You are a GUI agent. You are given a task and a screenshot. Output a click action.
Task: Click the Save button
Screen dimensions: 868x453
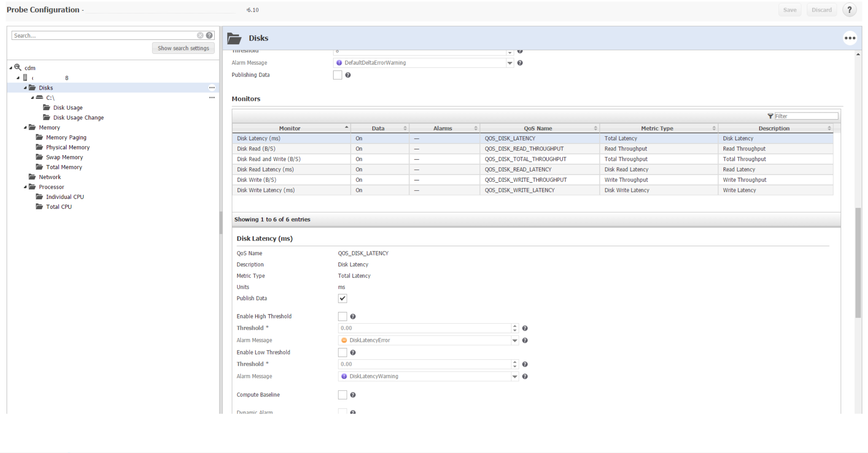click(x=789, y=10)
